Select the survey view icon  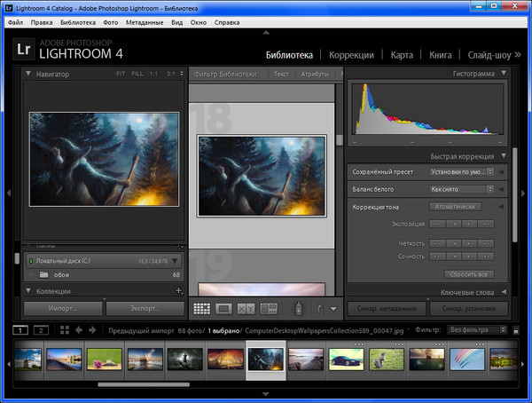[270, 309]
